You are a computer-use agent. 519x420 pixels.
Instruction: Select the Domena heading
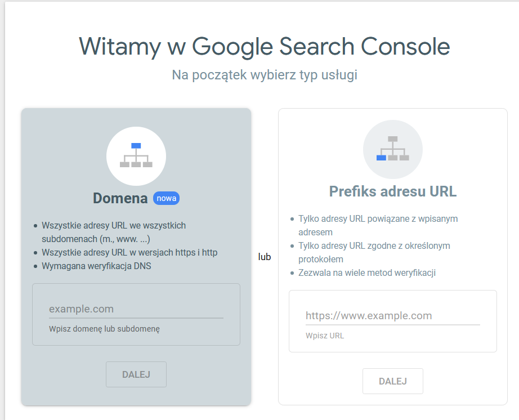120,198
